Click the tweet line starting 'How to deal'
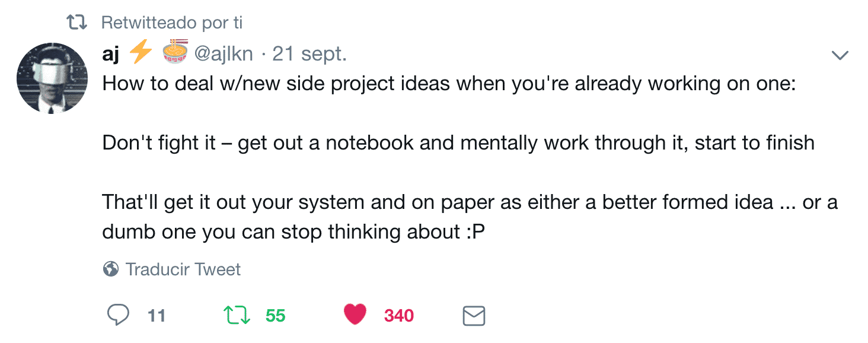Image resolution: width=868 pixels, height=343 pixels. 449,84
